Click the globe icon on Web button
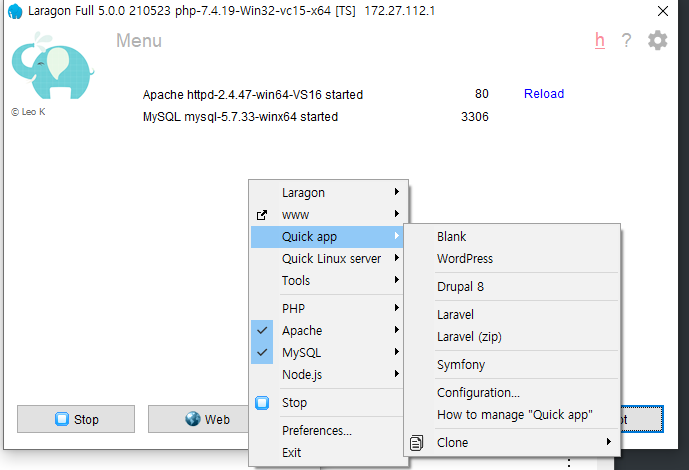The image size is (689, 470). [x=192, y=419]
